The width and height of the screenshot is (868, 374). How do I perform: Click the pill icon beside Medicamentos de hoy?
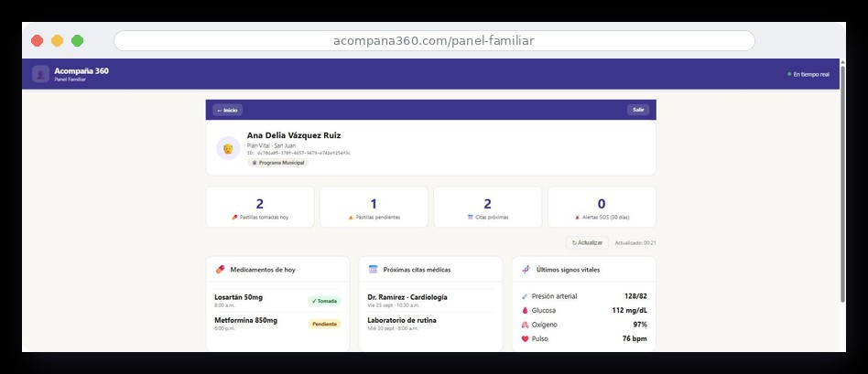(x=221, y=270)
